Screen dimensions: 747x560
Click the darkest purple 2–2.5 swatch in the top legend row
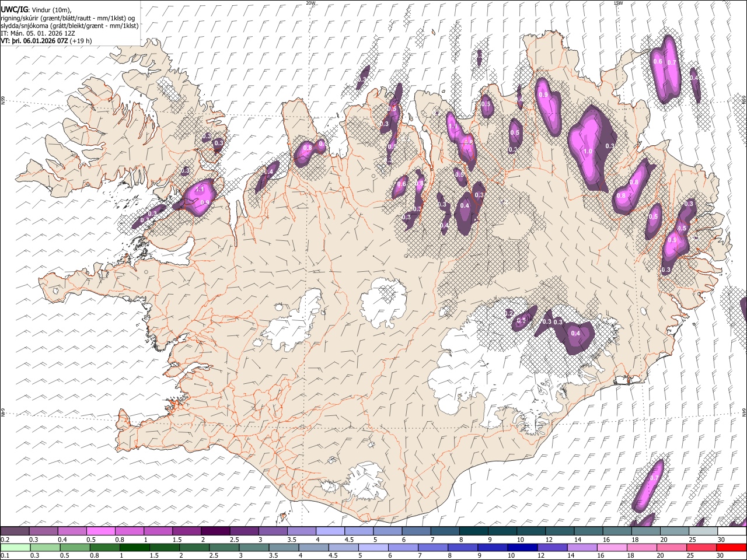[x=215, y=531]
